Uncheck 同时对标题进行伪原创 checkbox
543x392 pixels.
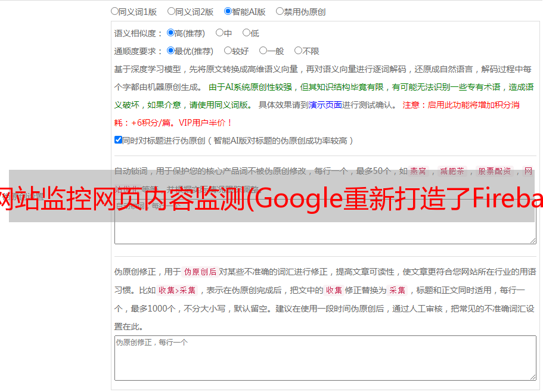tap(118, 140)
